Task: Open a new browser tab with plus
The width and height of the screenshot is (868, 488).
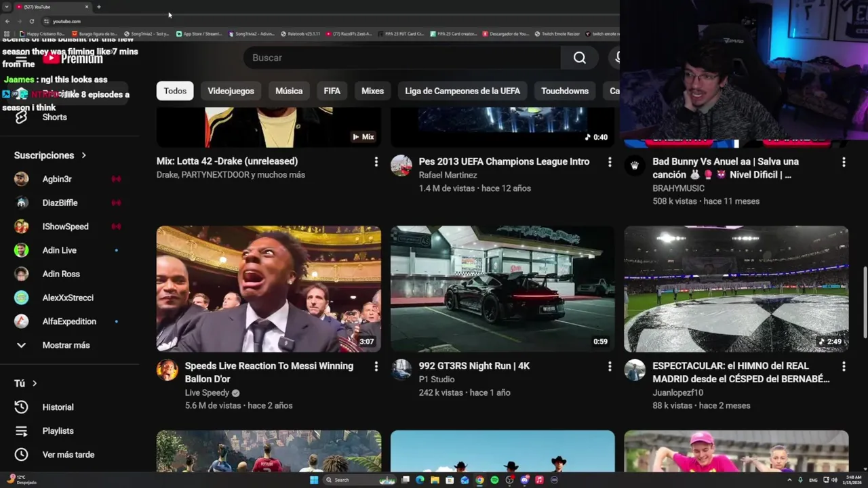Action: (99, 7)
